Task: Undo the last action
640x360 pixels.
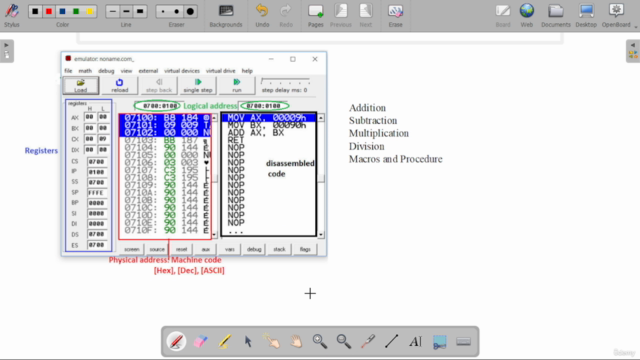Action: (x=262, y=15)
